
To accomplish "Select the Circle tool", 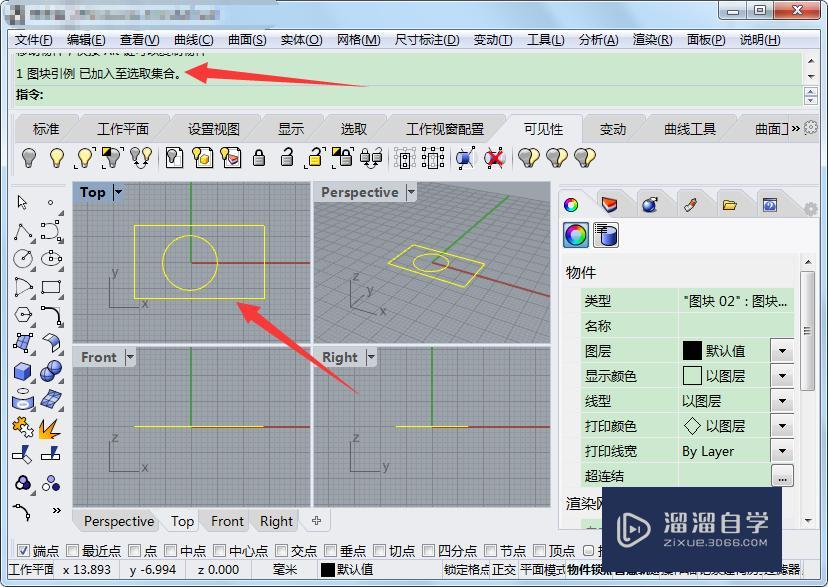I will tap(23, 259).
